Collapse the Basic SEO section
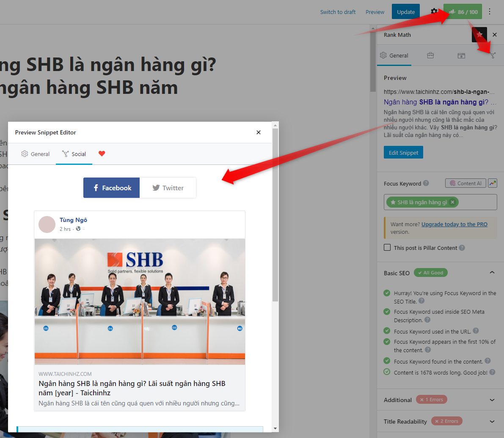This screenshot has height=438, width=504. point(492,272)
